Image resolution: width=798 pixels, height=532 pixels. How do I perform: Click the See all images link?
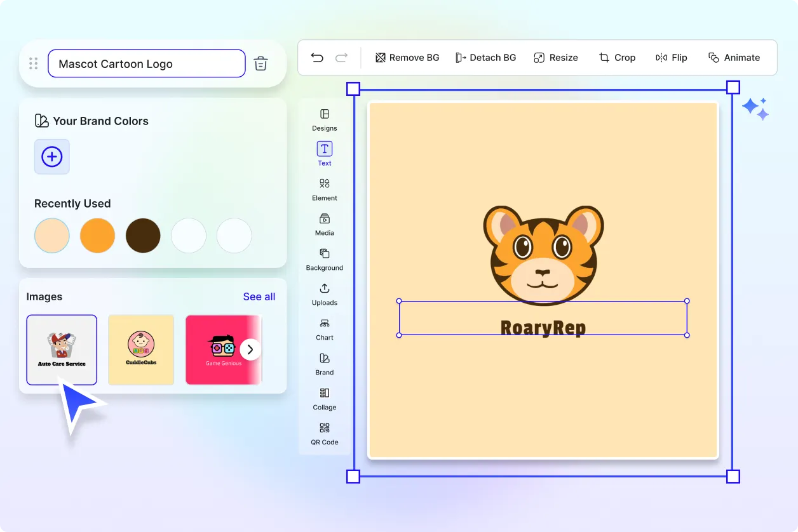click(x=259, y=296)
